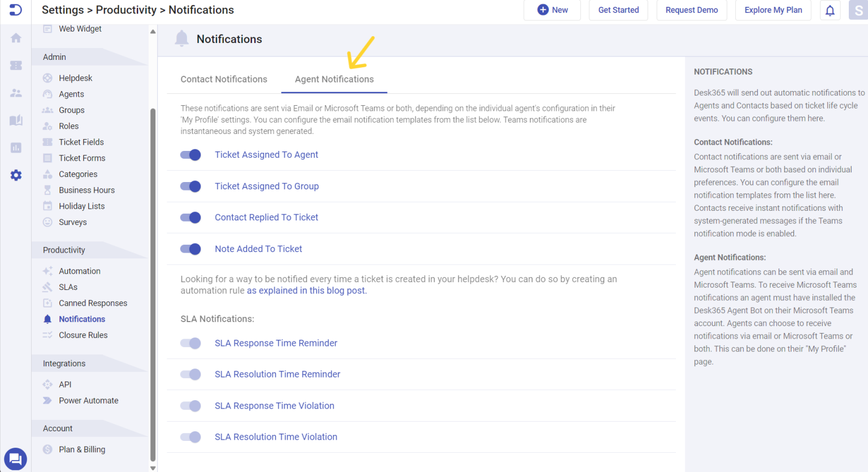Click the Request Demo button

[691, 10]
